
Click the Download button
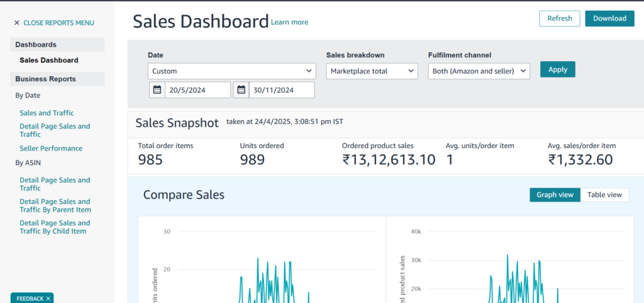(x=609, y=18)
